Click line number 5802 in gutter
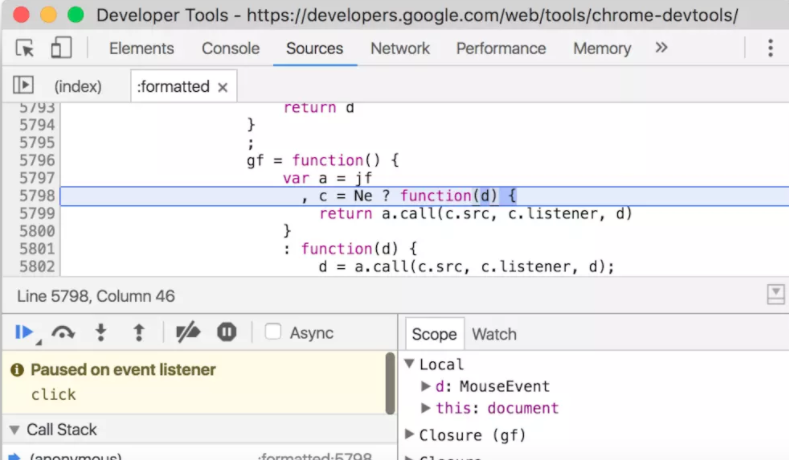This screenshot has width=789, height=460. pyautogui.click(x=37, y=266)
